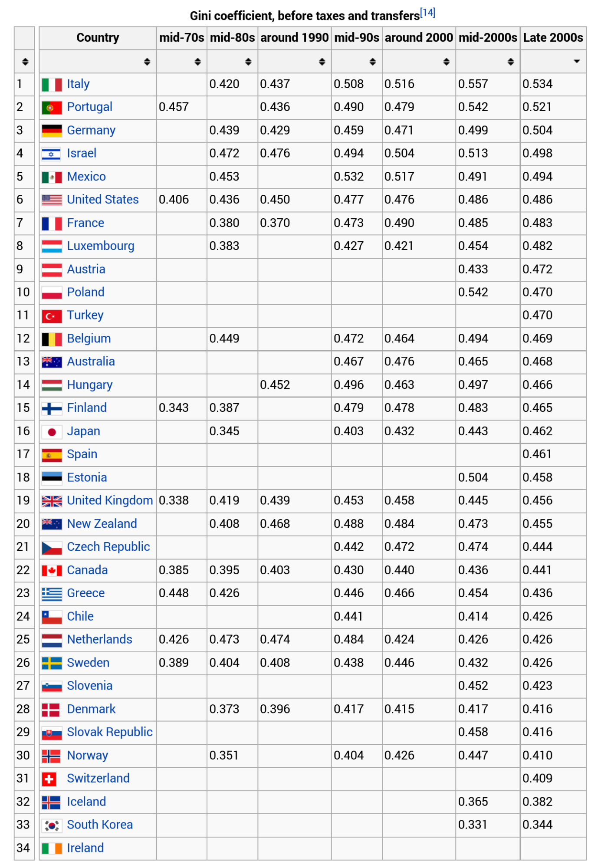Follow the Slovak Republic link
The height and width of the screenshot is (868, 601).
(110, 732)
